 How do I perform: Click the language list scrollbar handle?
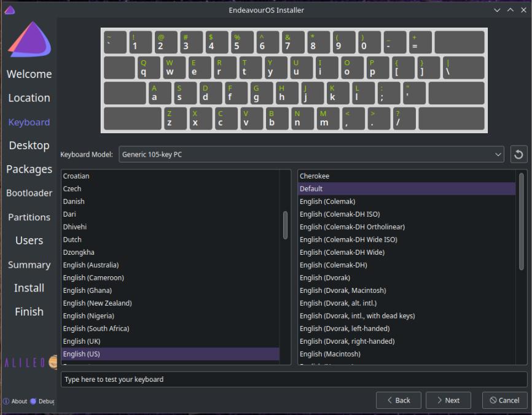285,225
